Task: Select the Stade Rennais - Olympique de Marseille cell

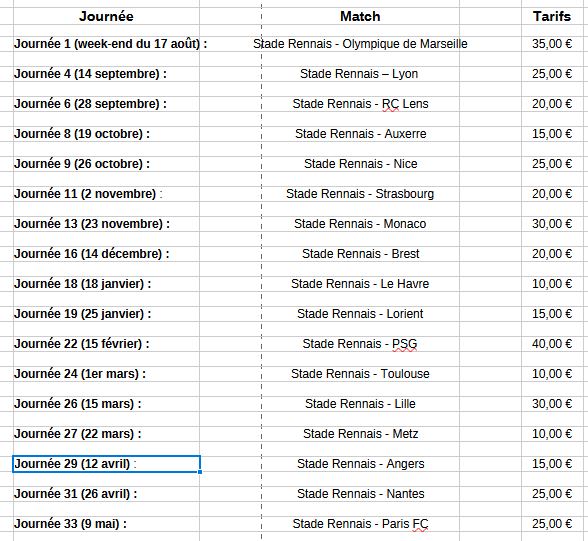Action: pos(360,44)
